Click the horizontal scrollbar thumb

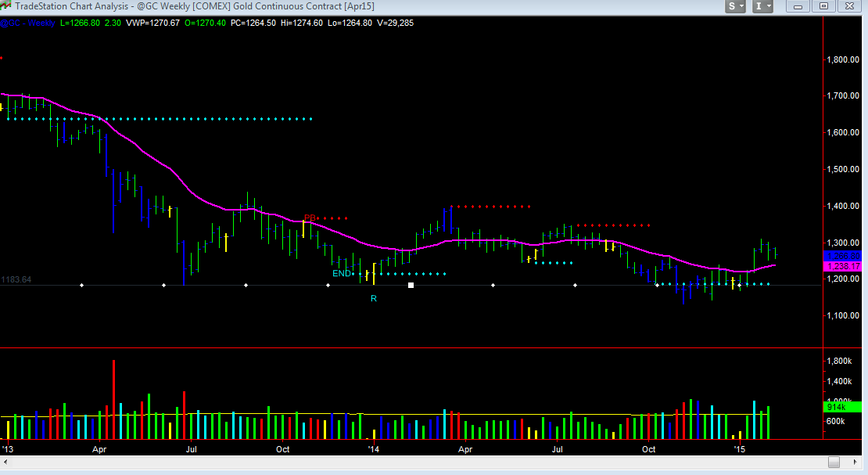pyautogui.click(x=834, y=462)
